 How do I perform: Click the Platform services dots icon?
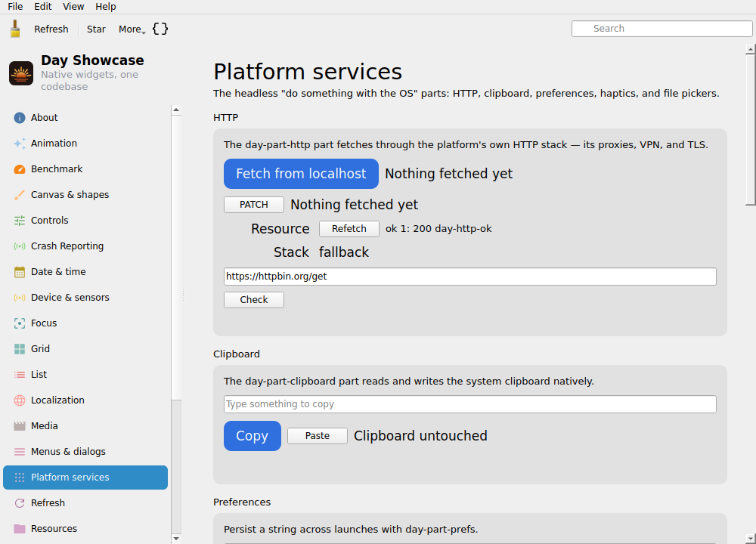(x=20, y=478)
